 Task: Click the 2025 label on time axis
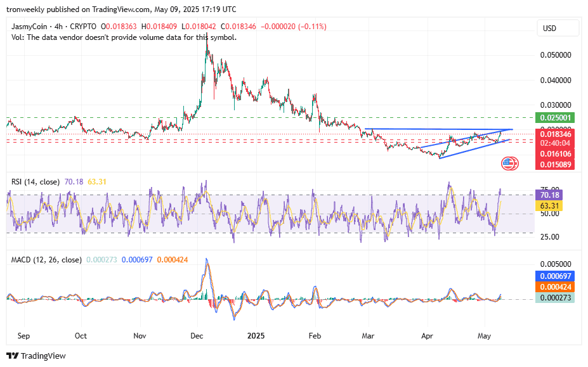256,336
